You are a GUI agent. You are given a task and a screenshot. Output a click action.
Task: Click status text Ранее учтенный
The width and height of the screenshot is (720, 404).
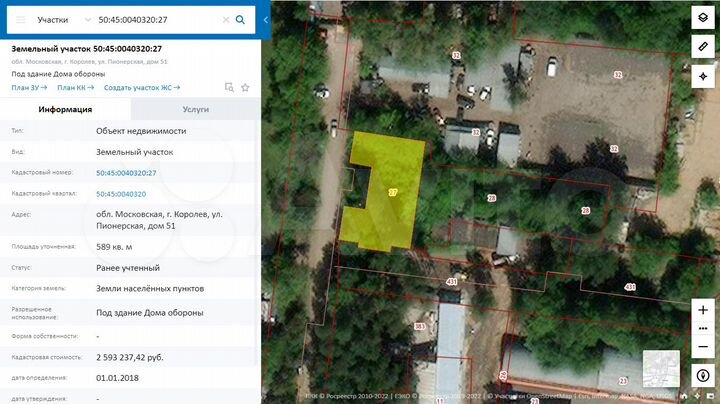tap(128, 268)
